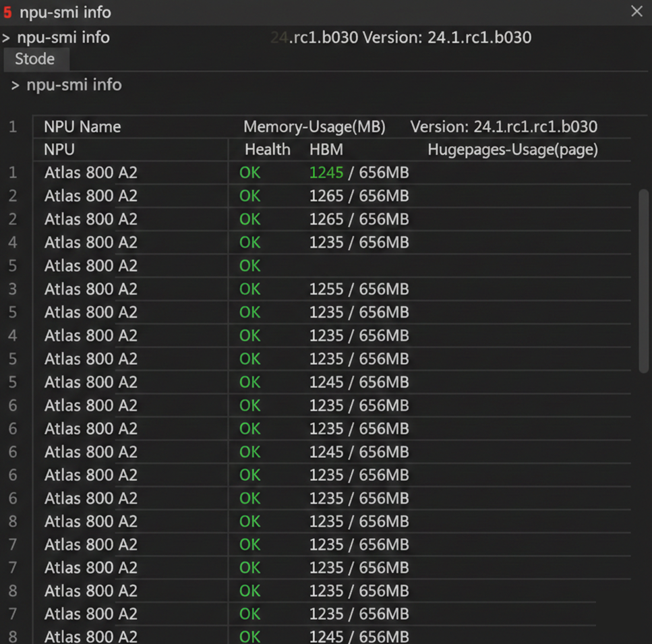Click the green 1245 HBM value
This screenshot has height=644, width=652.
click(326, 173)
